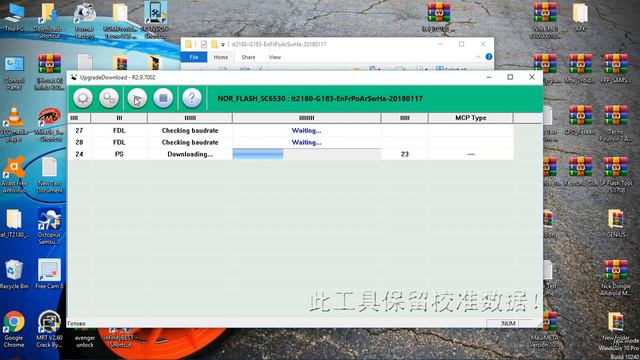The image size is (640, 360).
Task: Open the Miracle Box shortcut desktop icon
Action: pyautogui.click(x=49, y=124)
